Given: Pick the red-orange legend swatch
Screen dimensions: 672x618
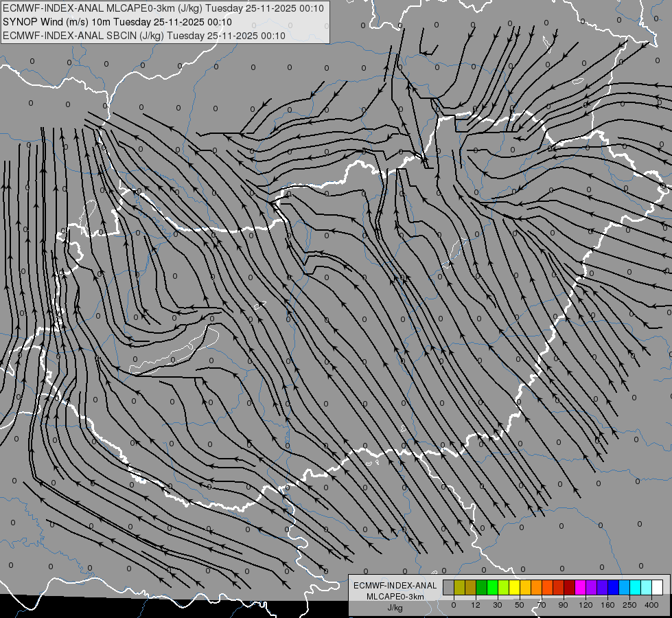Looking at the screenshot, I should tap(548, 587).
